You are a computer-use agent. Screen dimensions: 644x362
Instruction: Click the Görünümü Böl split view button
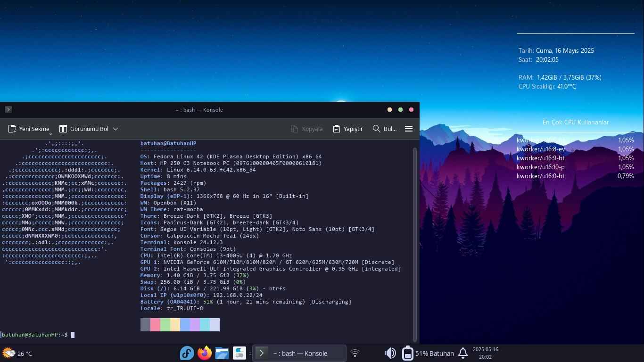[x=84, y=129]
